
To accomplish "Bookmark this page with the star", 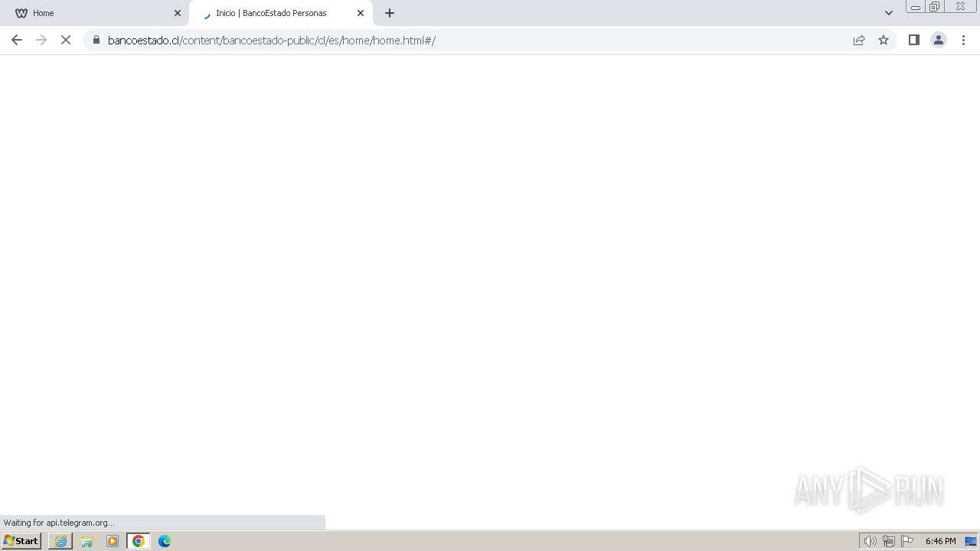I will pyautogui.click(x=884, y=40).
